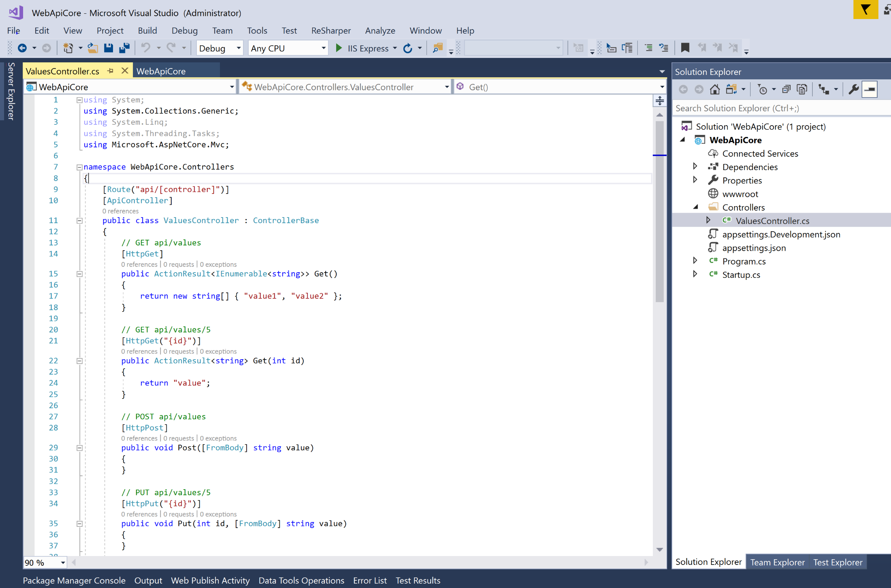The height and width of the screenshot is (588, 891).
Task: Open the ReSharper menu
Action: (331, 30)
